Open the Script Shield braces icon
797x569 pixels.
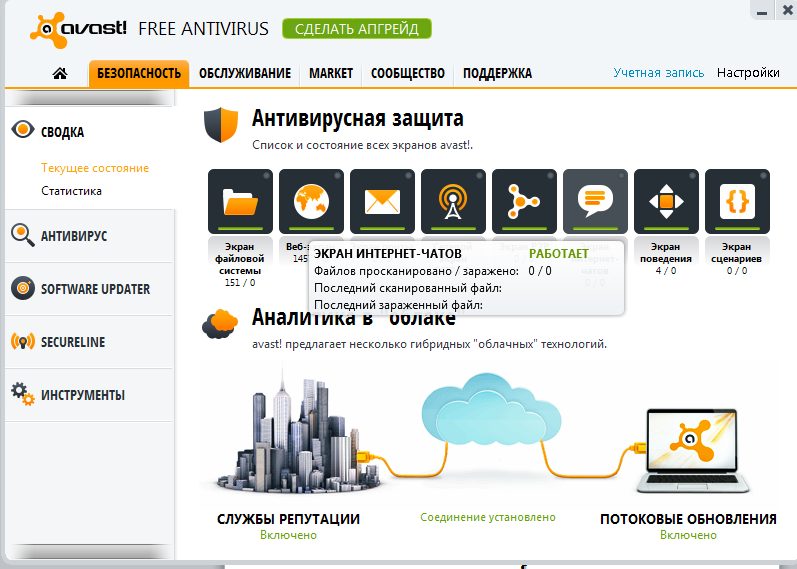(737, 201)
